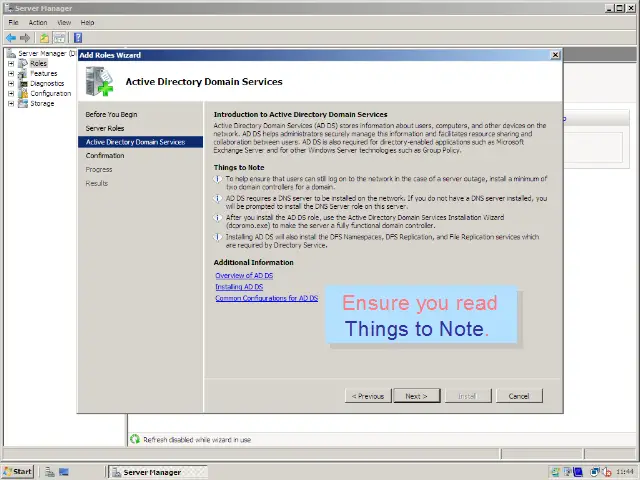Select the Roles label in tree
Screen dimensions: 640x480
38,63
